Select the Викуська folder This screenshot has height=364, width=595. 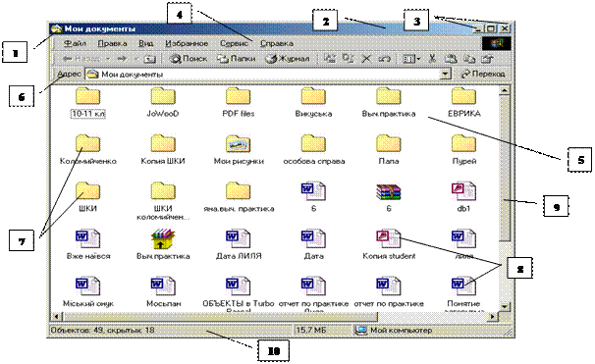point(313,102)
